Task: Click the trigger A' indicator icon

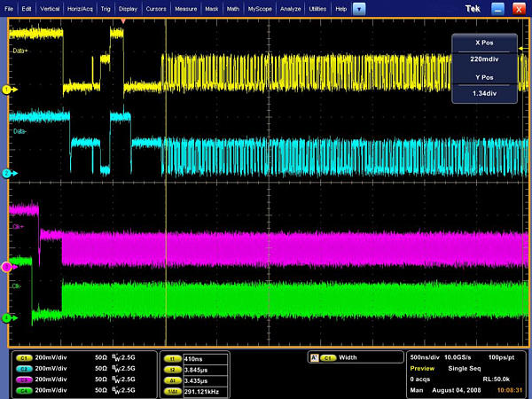Action: [313, 357]
